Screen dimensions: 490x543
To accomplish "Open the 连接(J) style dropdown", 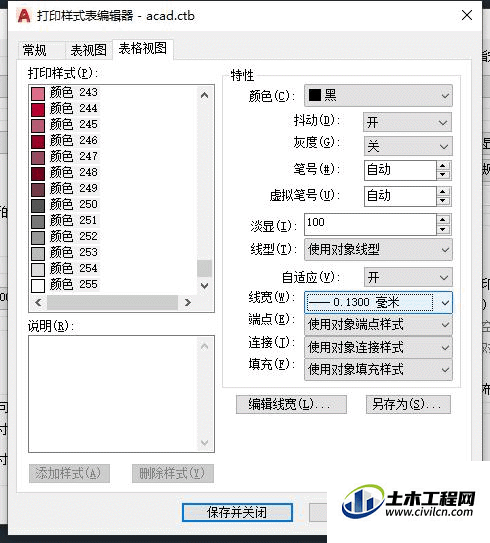I will coord(378,347).
